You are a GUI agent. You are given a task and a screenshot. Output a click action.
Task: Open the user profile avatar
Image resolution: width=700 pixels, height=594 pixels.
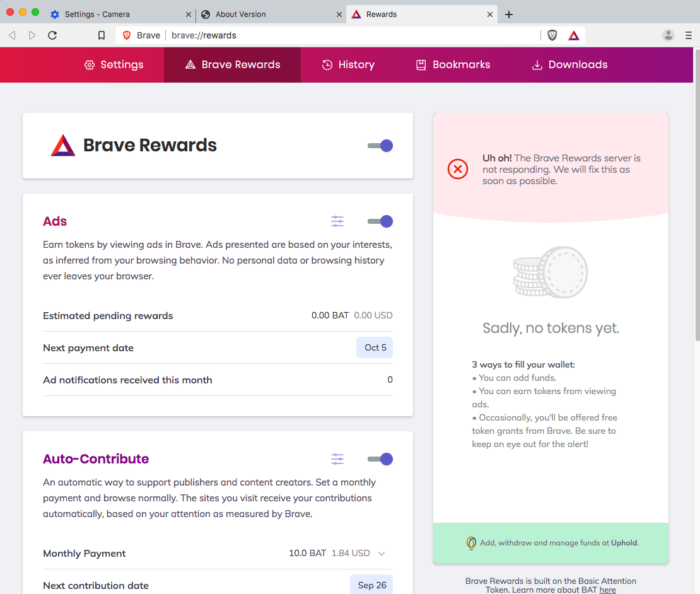tap(668, 35)
